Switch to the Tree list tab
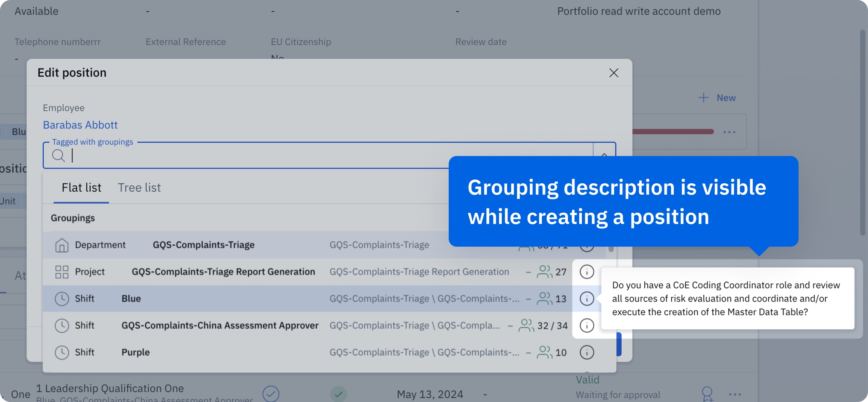The width and height of the screenshot is (868, 402). point(139,187)
